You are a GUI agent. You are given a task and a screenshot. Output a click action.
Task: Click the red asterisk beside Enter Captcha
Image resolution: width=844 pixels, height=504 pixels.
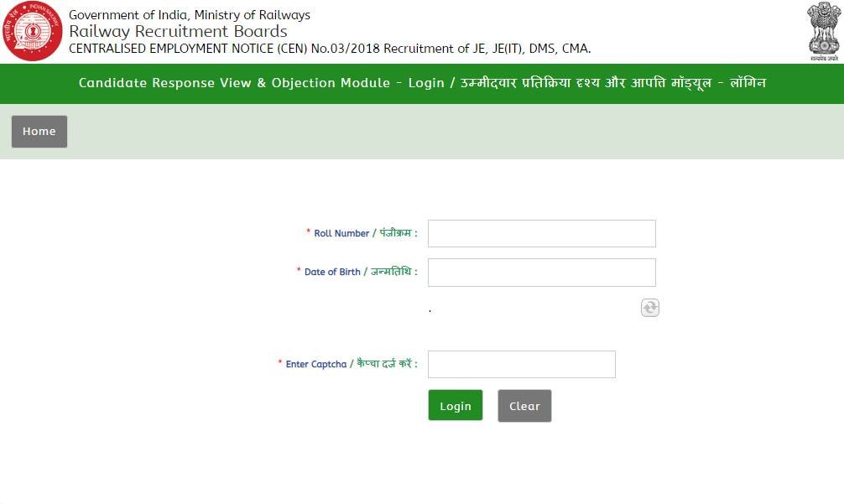280,363
